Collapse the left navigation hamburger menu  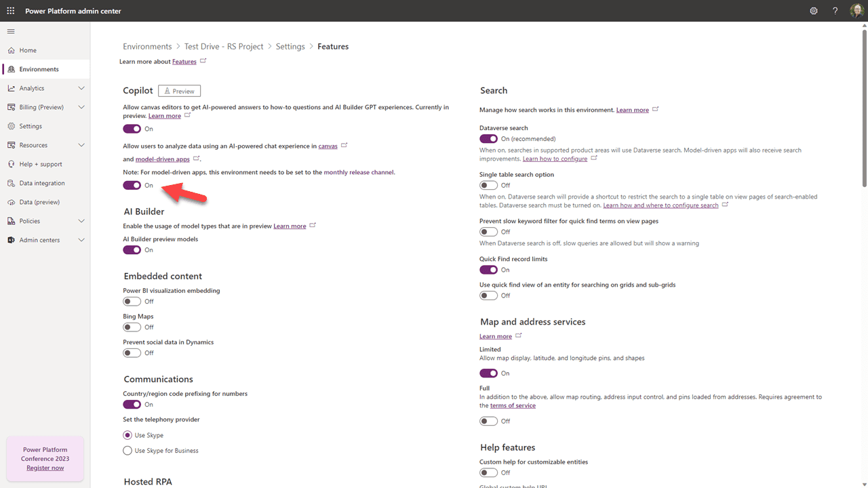[x=11, y=31]
